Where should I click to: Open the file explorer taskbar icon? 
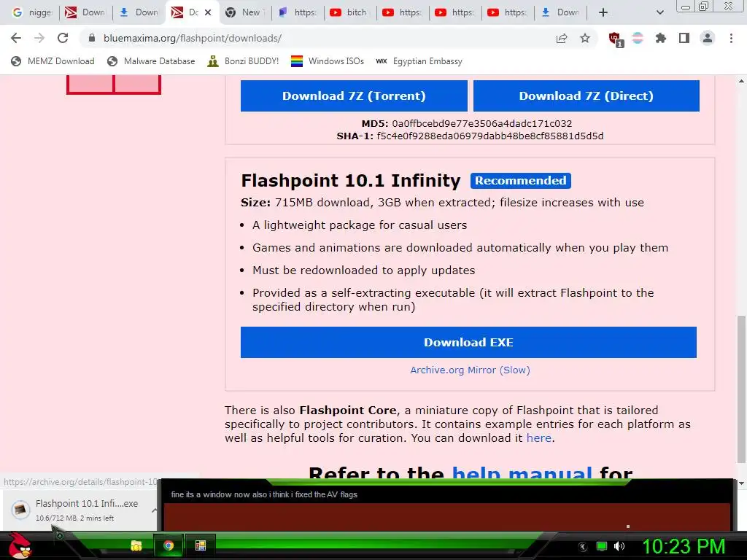click(136, 545)
